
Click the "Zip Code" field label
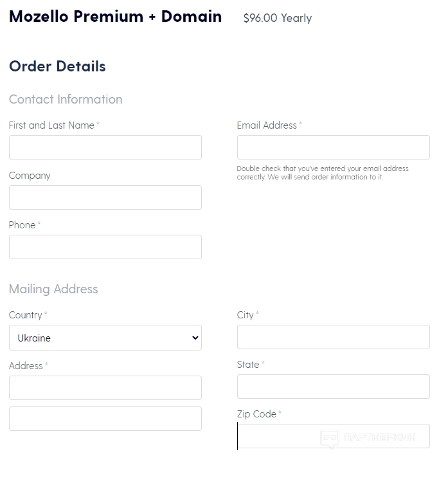pyautogui.click(x=256, y=414)
